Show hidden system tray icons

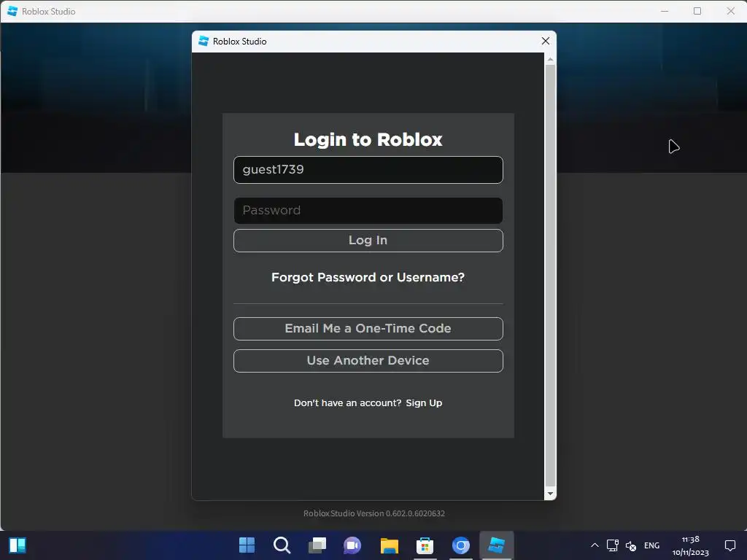595,545
